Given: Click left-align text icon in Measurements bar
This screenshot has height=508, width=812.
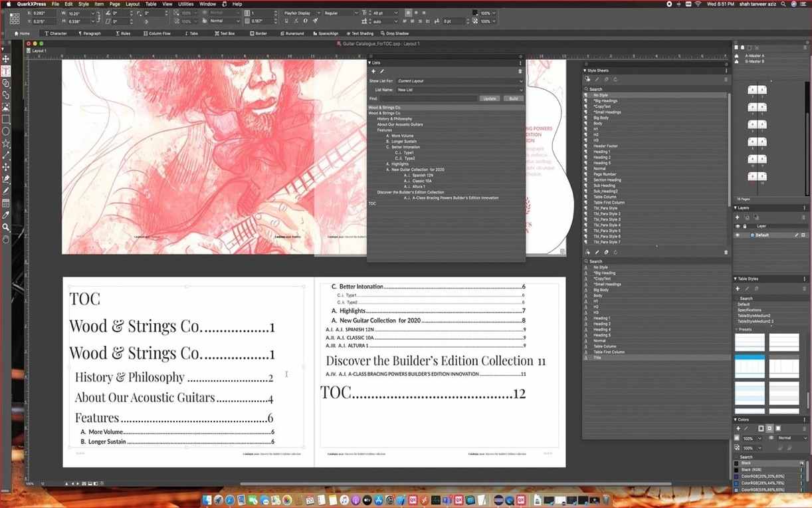Looking at the screenshot, I should [408, 13].
